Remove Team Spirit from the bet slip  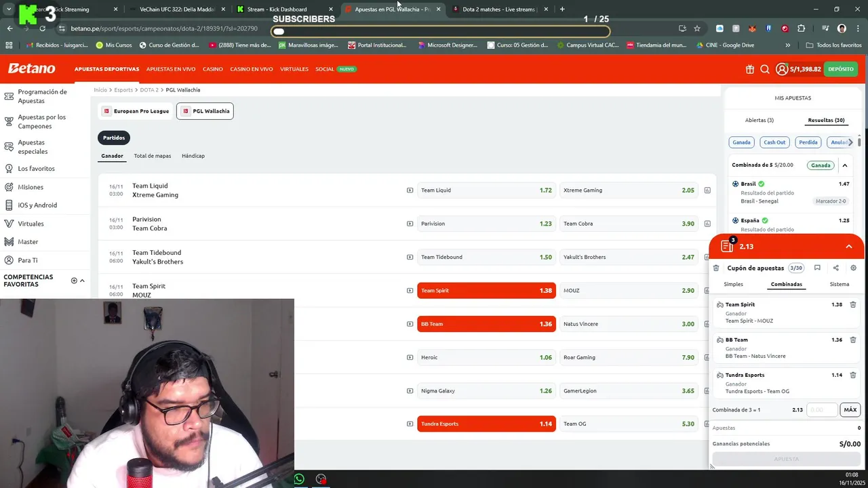tap(853, 305)
